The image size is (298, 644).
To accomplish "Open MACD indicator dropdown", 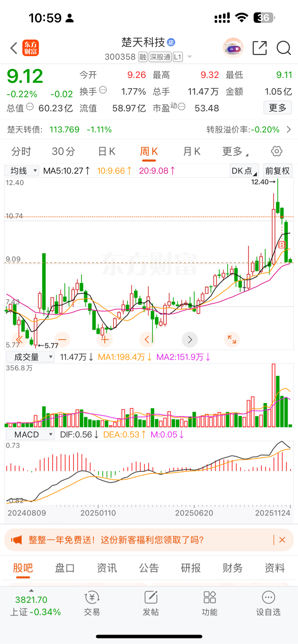I will coord(30,435).
